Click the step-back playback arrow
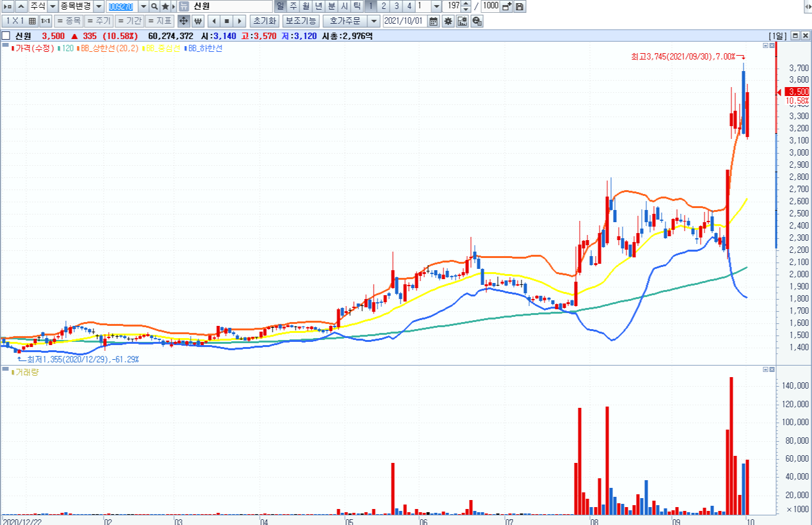 [213, 20]
